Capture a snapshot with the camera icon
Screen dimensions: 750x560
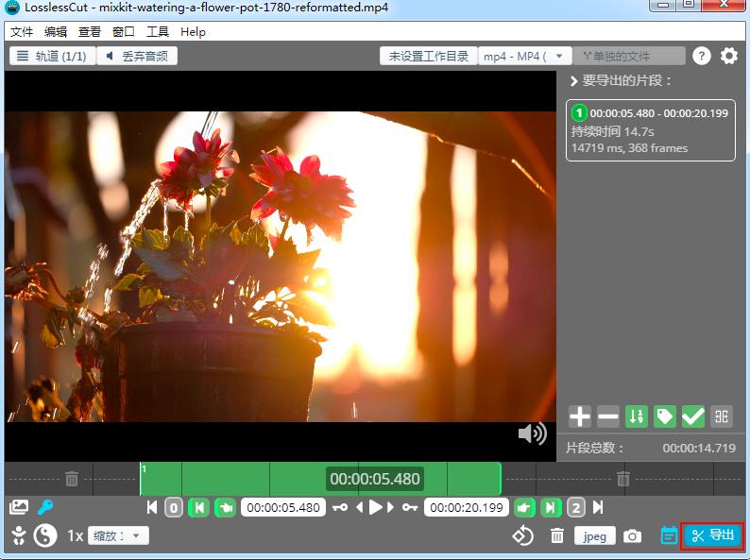(632, 536)
